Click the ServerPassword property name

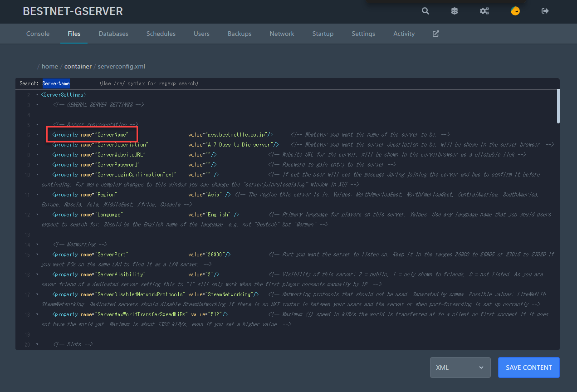coord(117,165)
